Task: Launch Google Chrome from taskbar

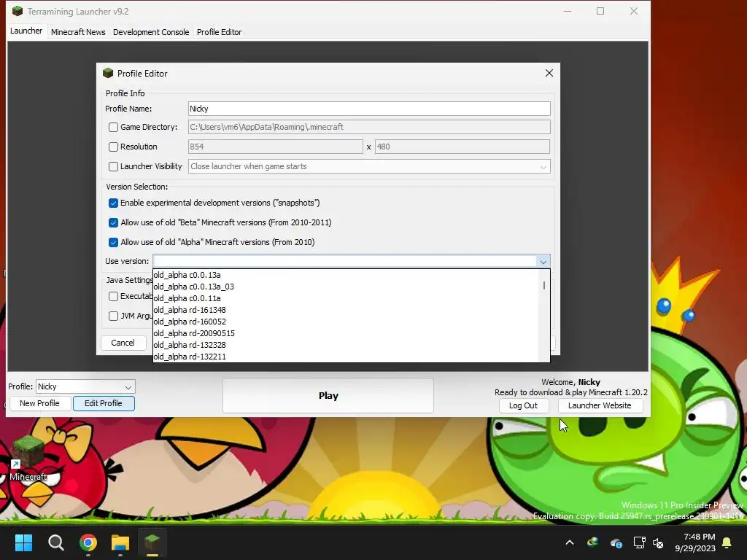Action: 88,542
